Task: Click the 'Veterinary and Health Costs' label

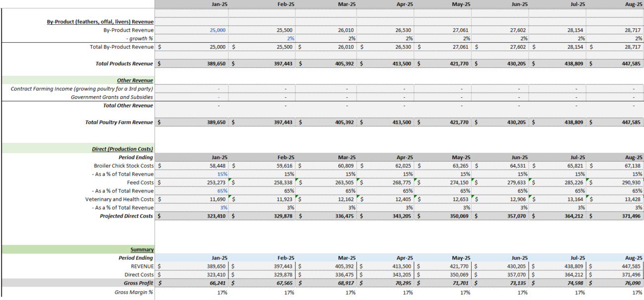Action: click(x=120, y=199)
